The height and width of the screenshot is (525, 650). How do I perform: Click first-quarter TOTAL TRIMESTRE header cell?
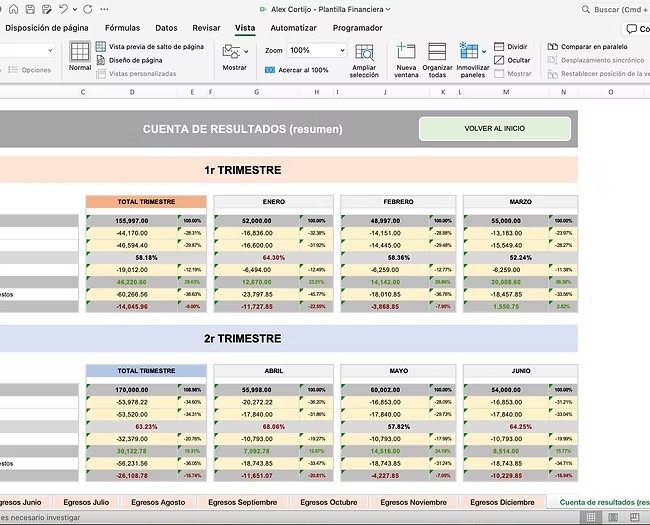146,202
